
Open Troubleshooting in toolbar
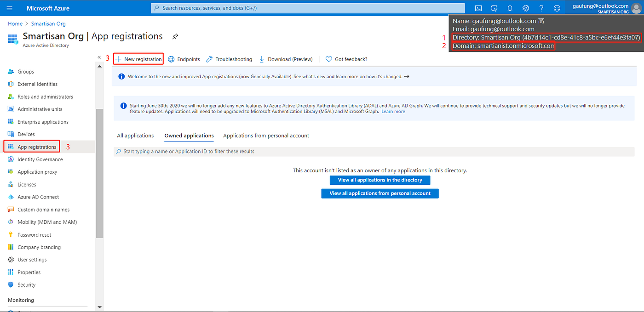click(x=229, y=59)
